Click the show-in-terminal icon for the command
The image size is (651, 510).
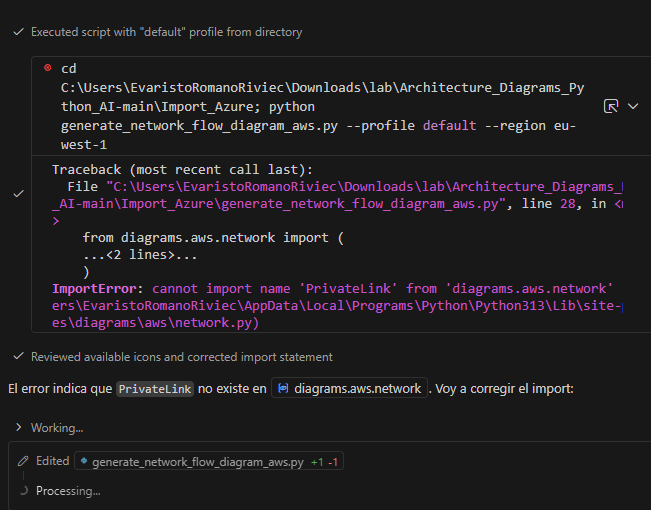(611, 105)
